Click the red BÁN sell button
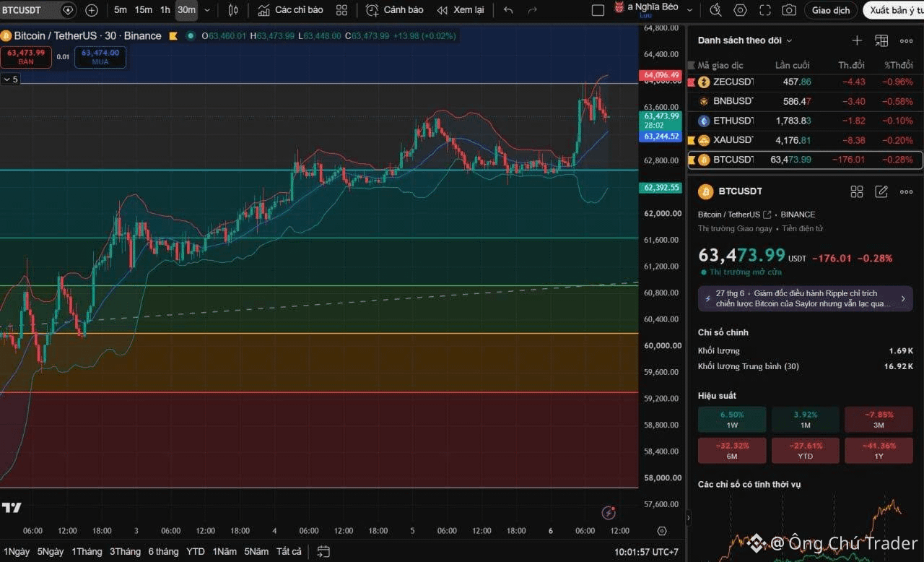Image resolution: width=924 pixels, height=562 pixels. 26,57
